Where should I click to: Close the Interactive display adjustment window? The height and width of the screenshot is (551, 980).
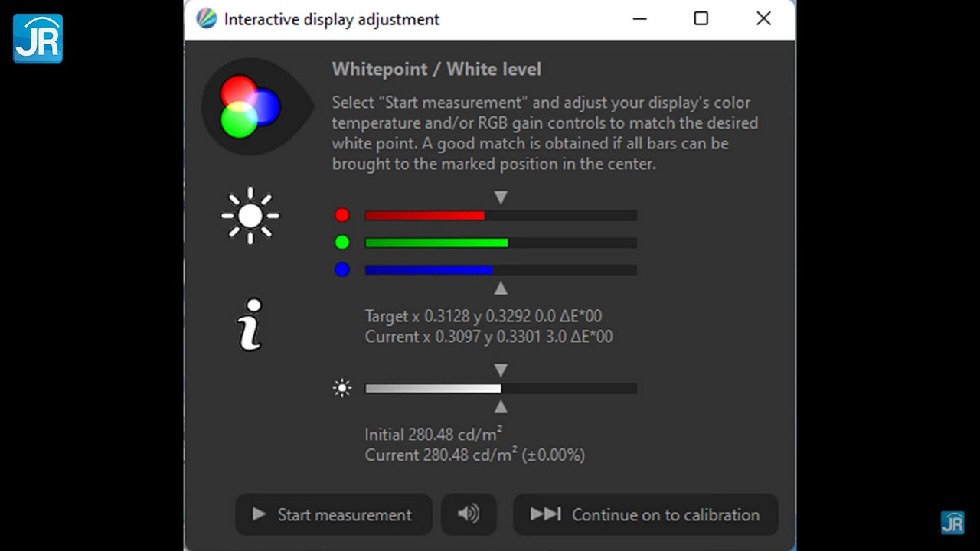click(x=763, y=19)
